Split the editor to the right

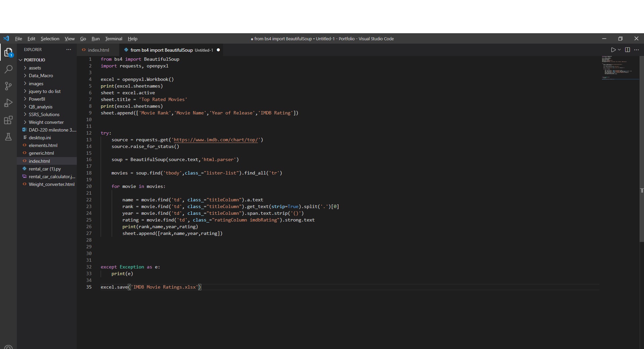point(628,50)
